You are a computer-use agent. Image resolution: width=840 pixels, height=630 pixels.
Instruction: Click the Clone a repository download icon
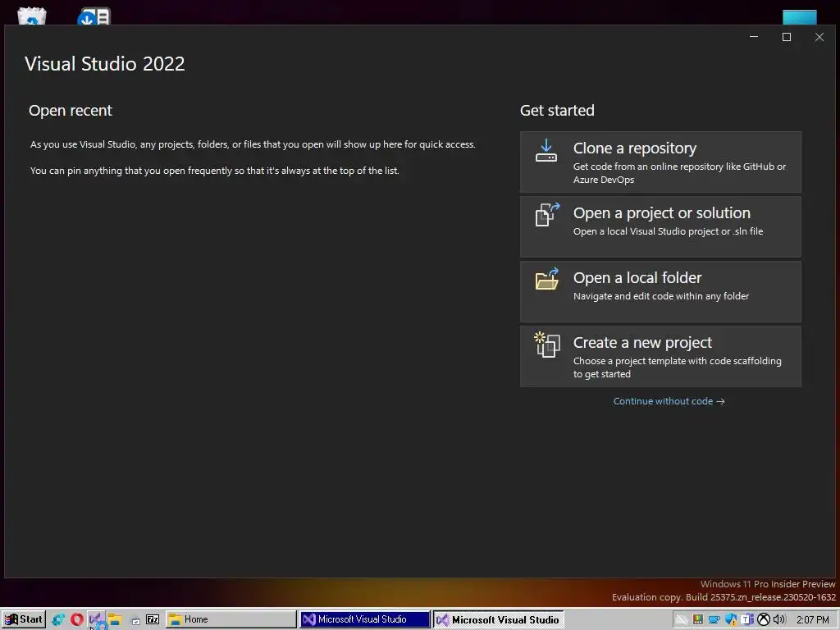click(x=546, y=151)
